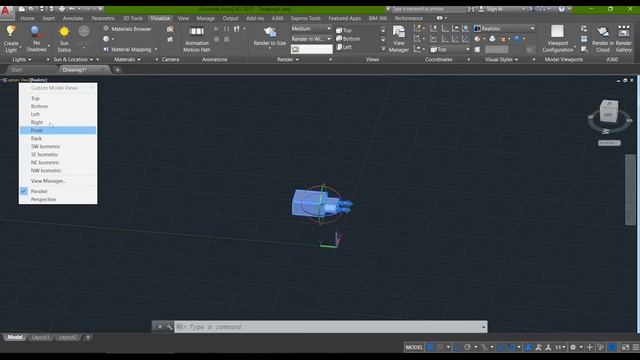Click the Customization menu icon in status bar
Image resolution: width=640 pixels, height=360 pixels.
click(636, 347)
